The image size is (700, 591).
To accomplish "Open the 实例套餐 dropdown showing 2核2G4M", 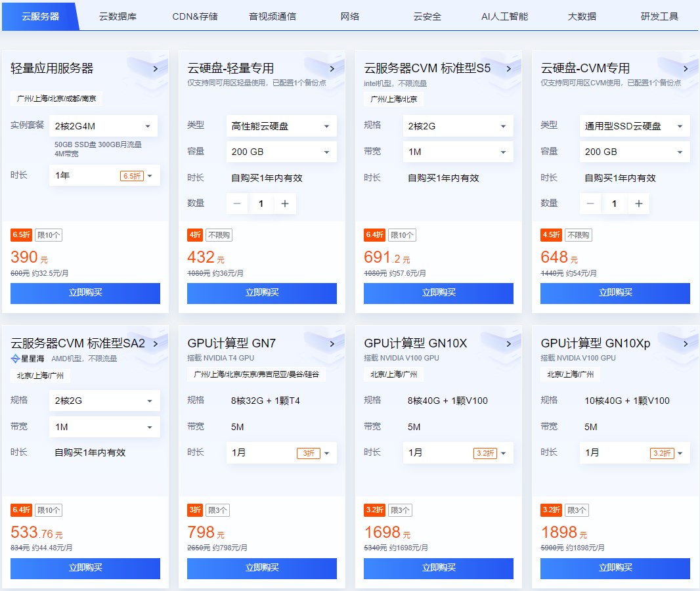I will [x=104, y=125].
